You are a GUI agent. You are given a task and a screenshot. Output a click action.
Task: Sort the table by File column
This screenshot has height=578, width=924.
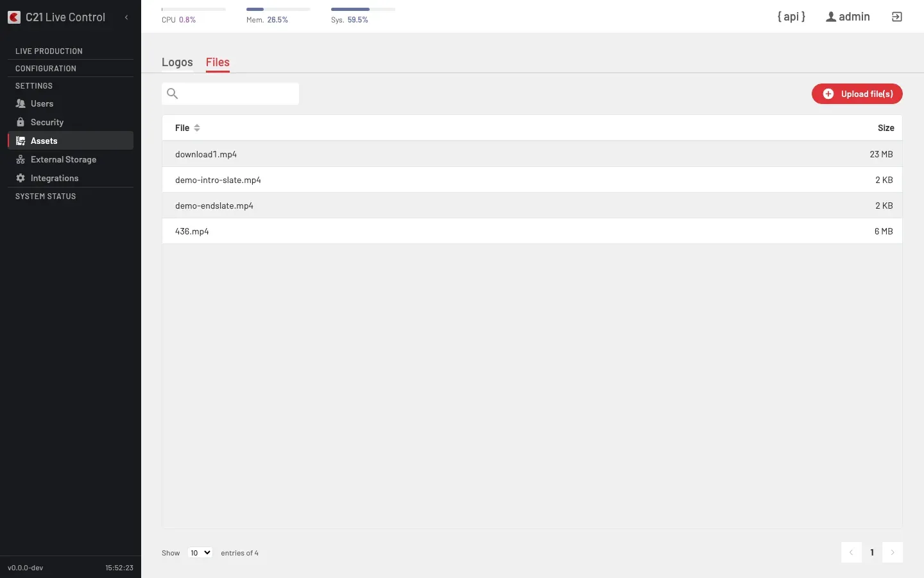[x=187, y=128]
